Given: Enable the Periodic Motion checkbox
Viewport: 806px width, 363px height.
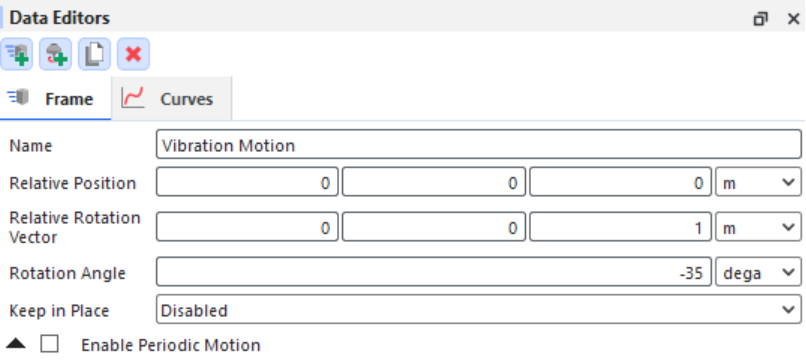Looking at the screenshot, I should 49,344.
